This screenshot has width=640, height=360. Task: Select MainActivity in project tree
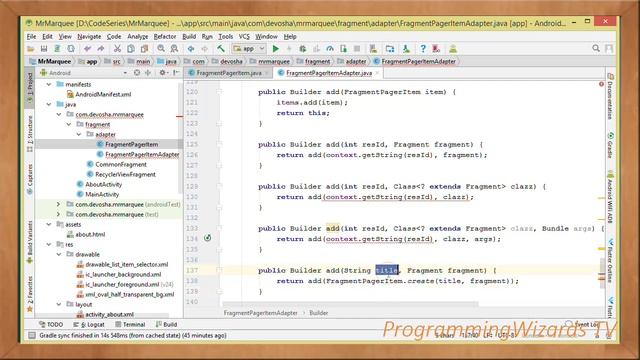[102, 195]
